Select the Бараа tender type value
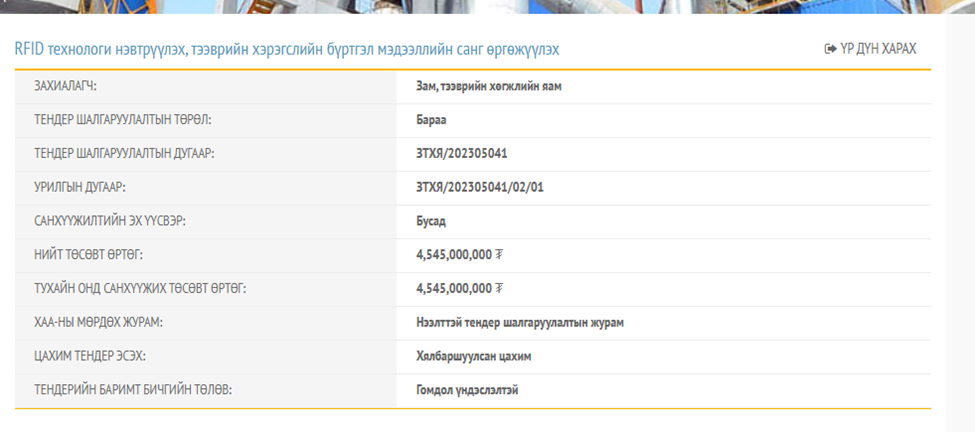Viewport: 975px width, 432px height. coord(434,120)
